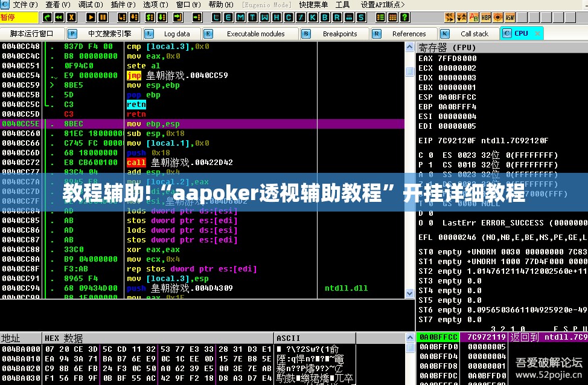
Task: Switch to the Log data tab
Action: tap(172, 34)
